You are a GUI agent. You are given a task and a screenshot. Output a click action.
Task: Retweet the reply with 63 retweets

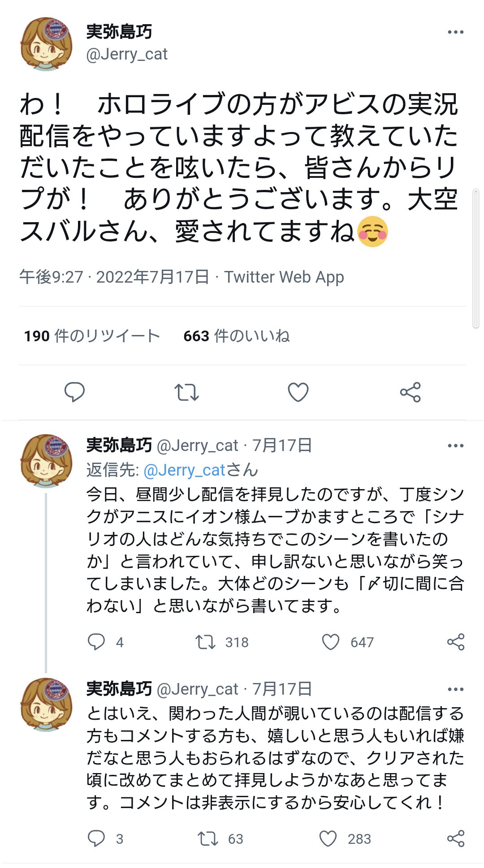pyautogui.click(x=207, y=838)
